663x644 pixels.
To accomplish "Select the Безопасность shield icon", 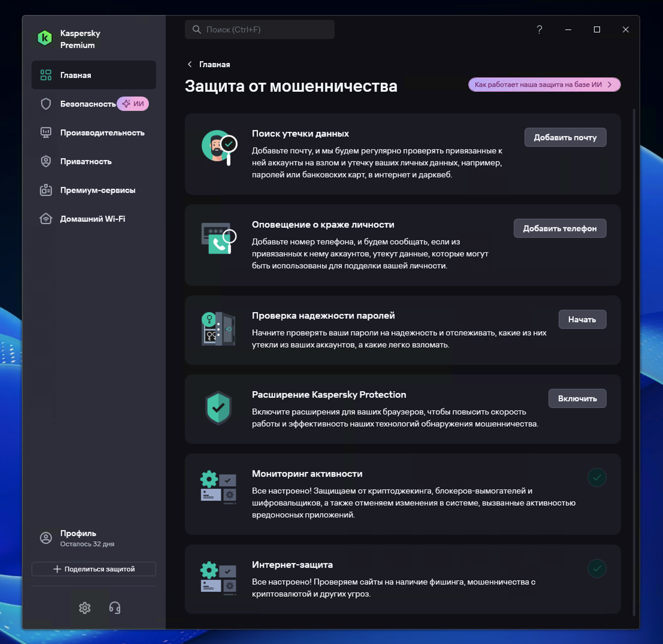I will click(x=46, y=104).
